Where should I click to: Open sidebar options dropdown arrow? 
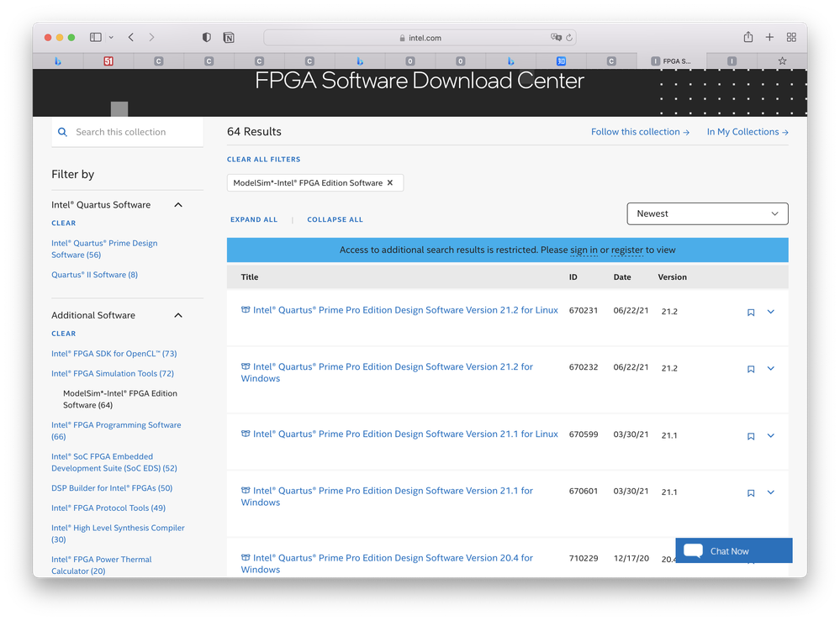click(111, 38)
